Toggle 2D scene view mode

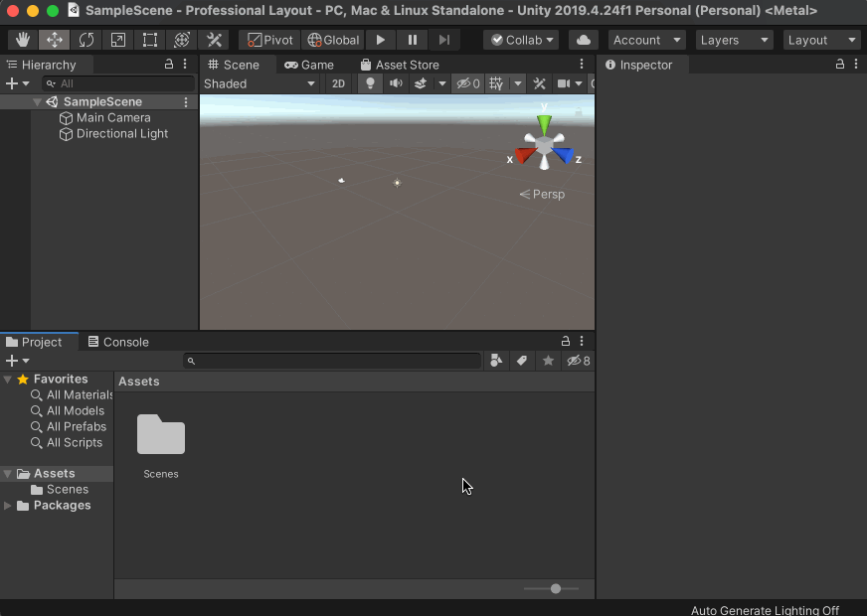pyautogui.click(x=338, y=83)
